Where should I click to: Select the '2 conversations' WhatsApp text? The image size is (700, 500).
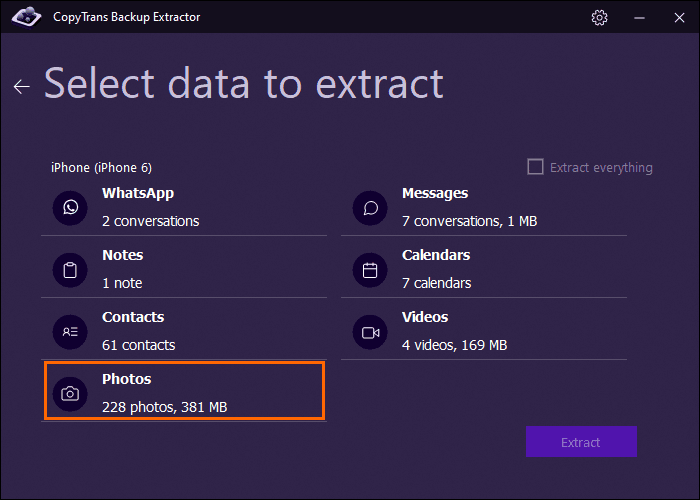pyautogui.click(x=150, y=221)
